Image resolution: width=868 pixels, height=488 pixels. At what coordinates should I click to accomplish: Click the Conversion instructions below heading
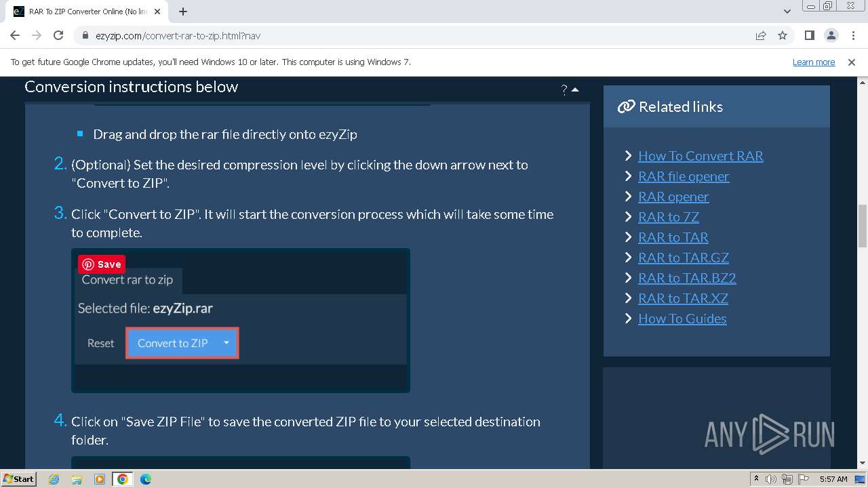click(132, 87)
